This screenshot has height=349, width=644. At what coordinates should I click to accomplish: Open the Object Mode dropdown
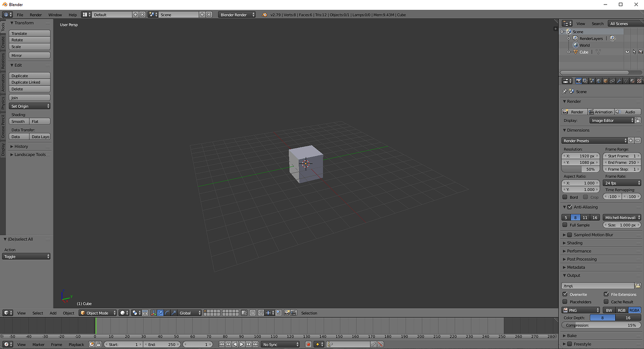pyautogui.click(x=97, y=313)
